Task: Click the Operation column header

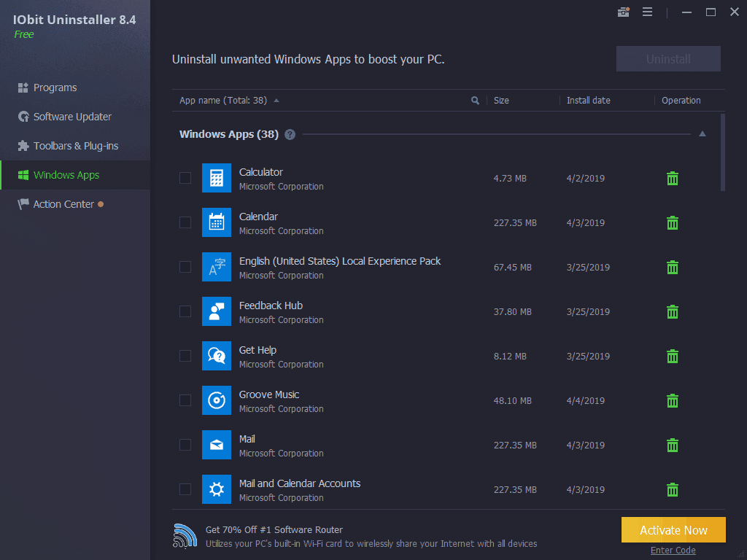Action: [681, 101]
